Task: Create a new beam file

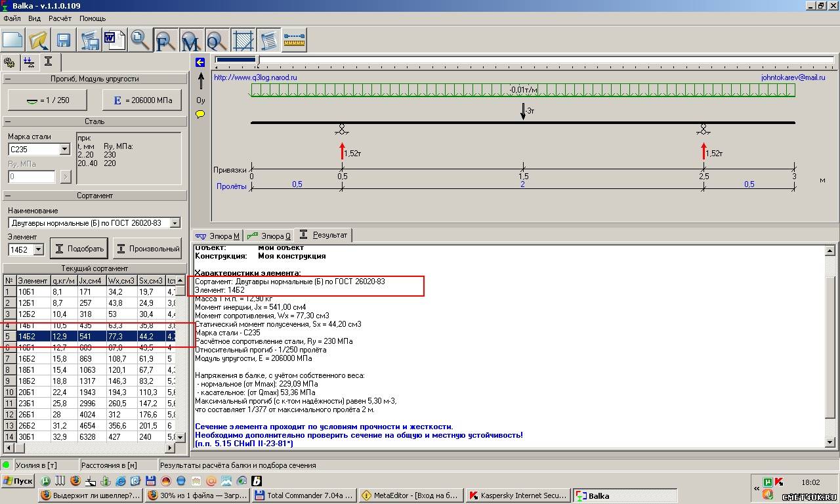Action: point(12,40)
